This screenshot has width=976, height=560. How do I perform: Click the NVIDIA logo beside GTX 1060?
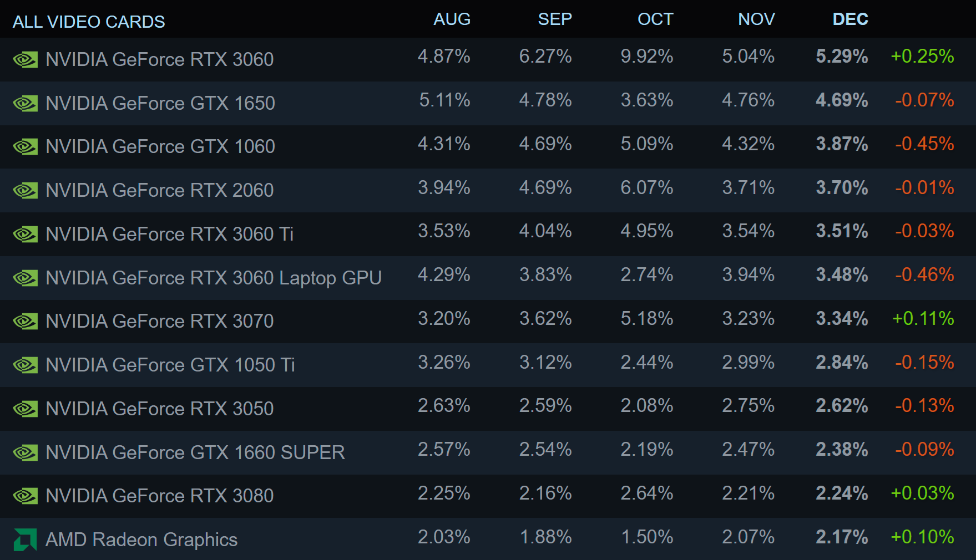pos(26,146)
